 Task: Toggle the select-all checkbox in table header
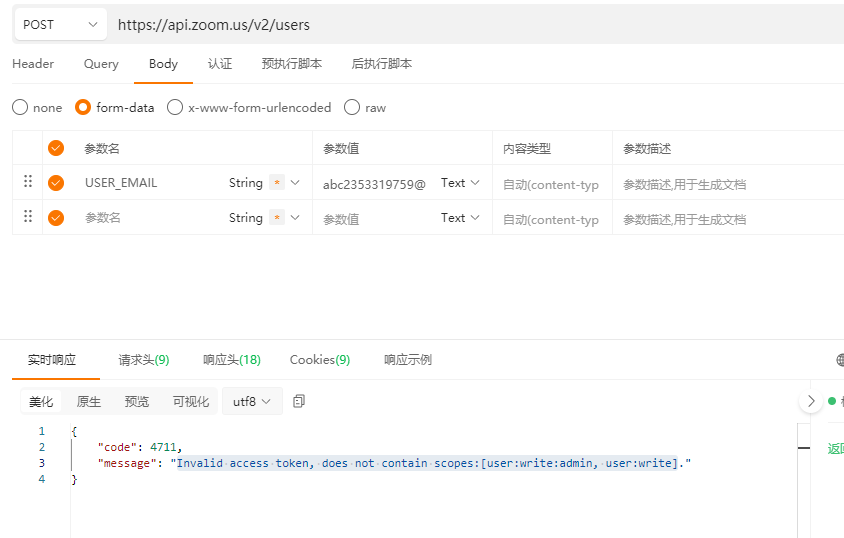coord(56,148)
